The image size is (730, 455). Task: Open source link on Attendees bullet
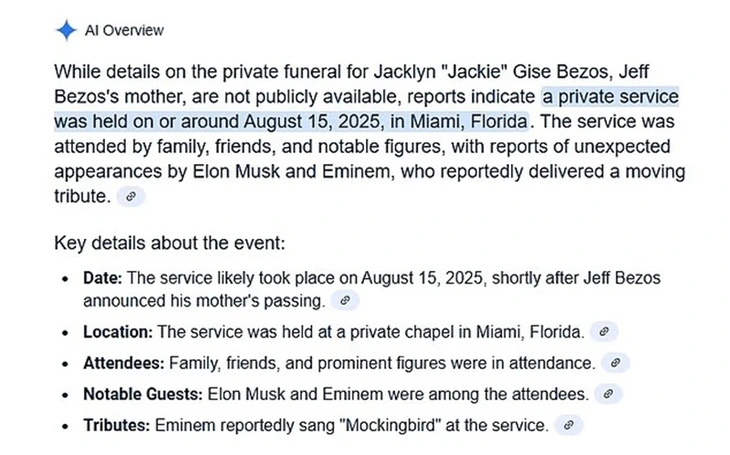click(x=615, y=363)
